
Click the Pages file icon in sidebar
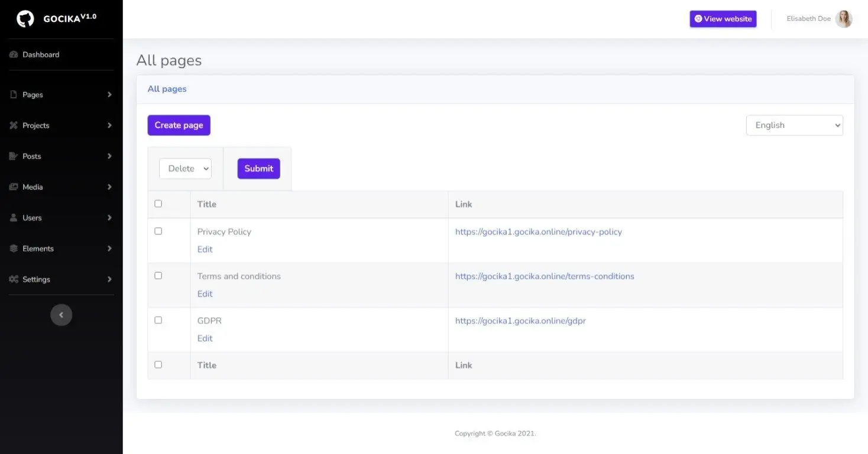[14, 95]
